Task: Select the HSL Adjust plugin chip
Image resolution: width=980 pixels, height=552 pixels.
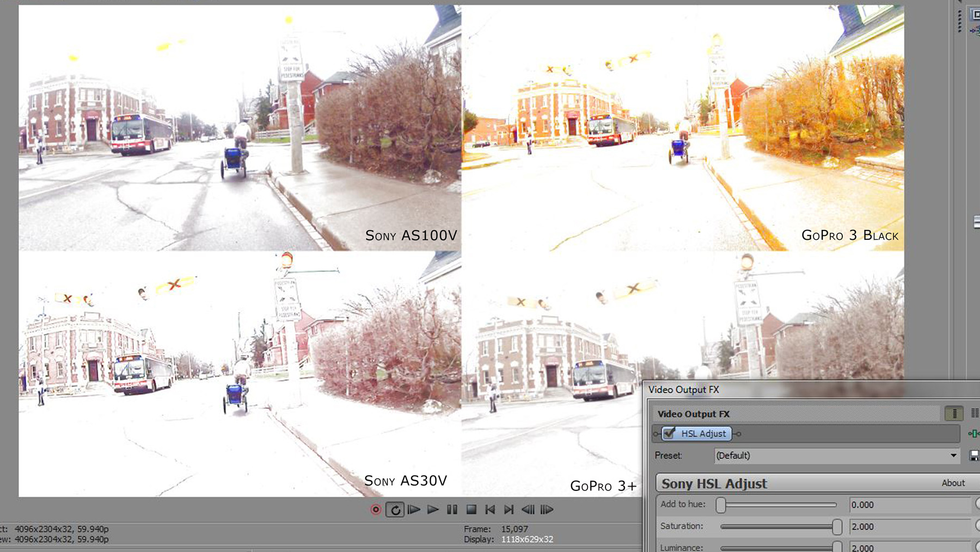Action: pyautogui.click(x=697, y=433)
